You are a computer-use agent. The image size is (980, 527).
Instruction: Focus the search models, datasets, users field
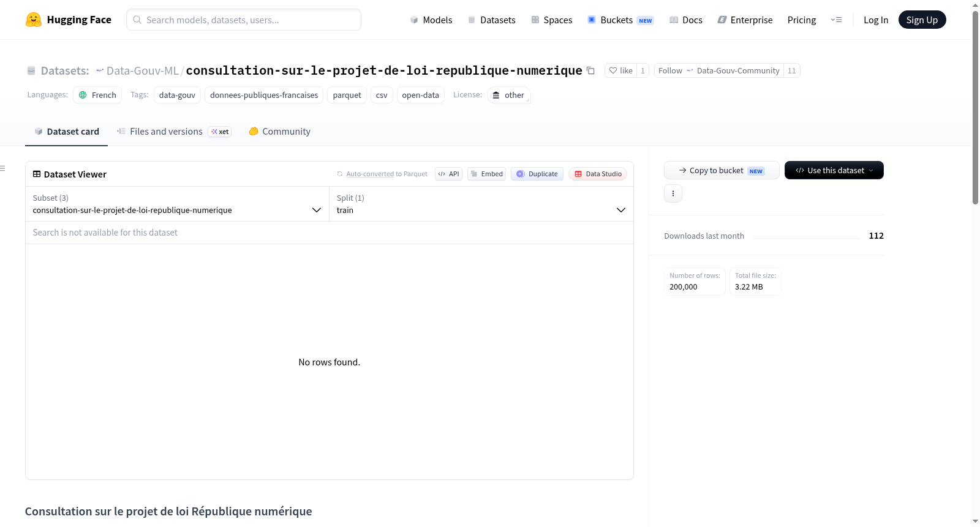click(x=244, y=20)
